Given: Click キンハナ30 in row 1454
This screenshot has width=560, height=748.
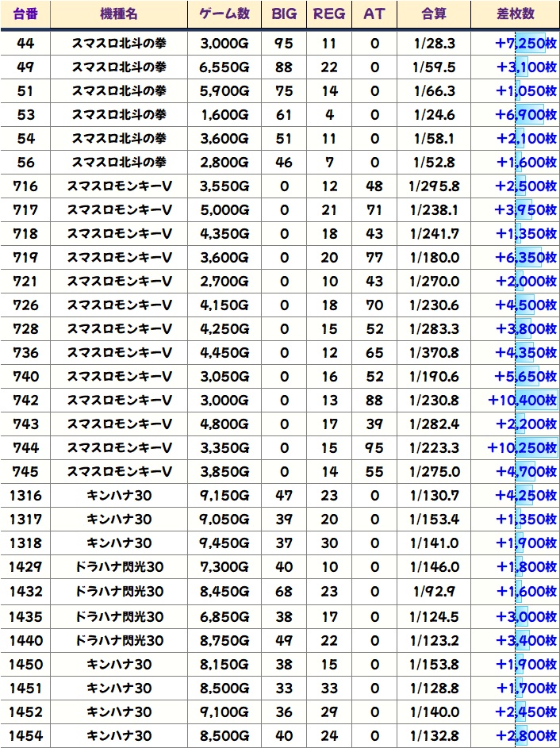Looking at the screenshot, I should (119, 734).
